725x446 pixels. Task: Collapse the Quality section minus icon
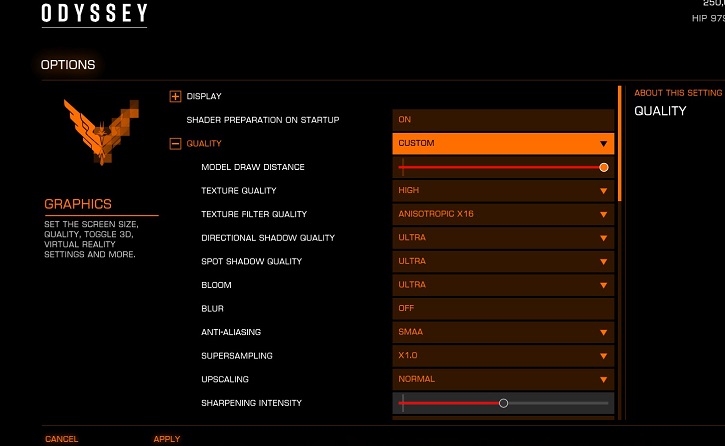pyautogui.click(x=175, y=144)
